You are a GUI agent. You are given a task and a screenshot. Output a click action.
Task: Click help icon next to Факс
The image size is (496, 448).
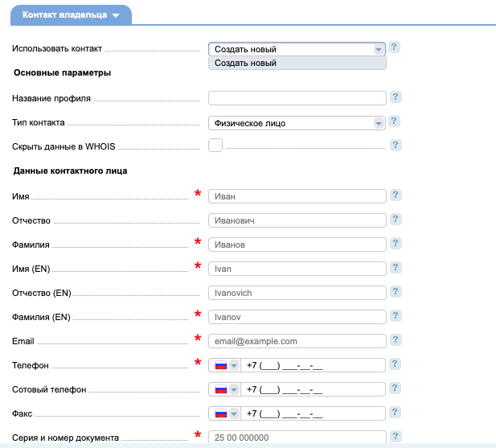(396, 413)
